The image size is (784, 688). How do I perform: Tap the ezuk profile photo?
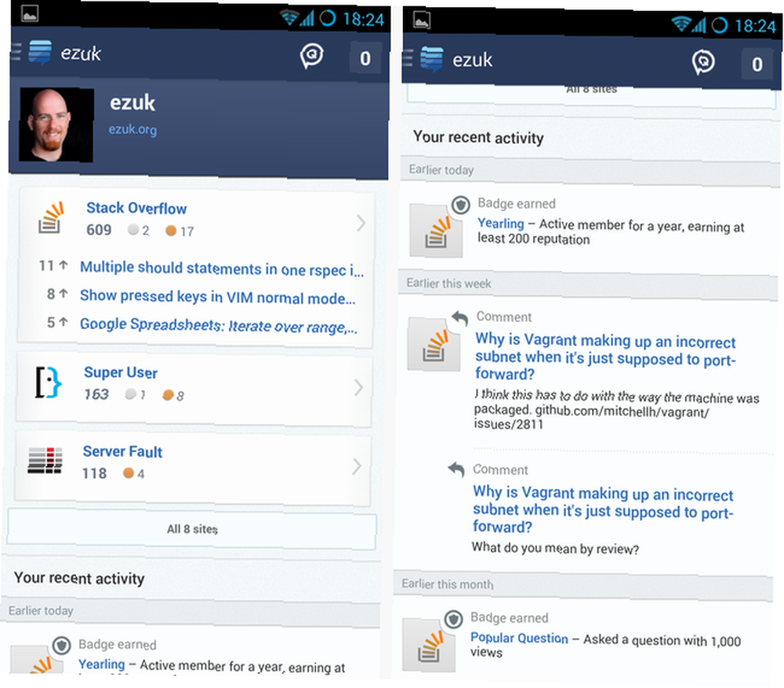[x=56, y=125]
